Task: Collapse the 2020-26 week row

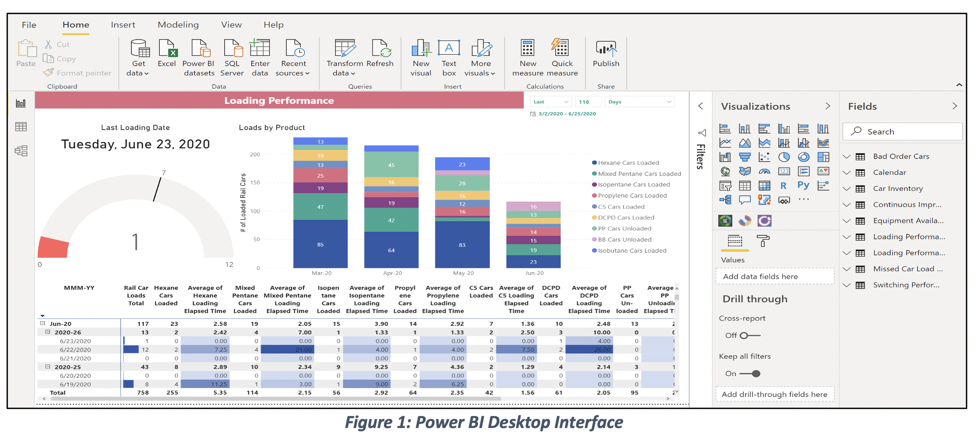Action: [x=47, y=332]
